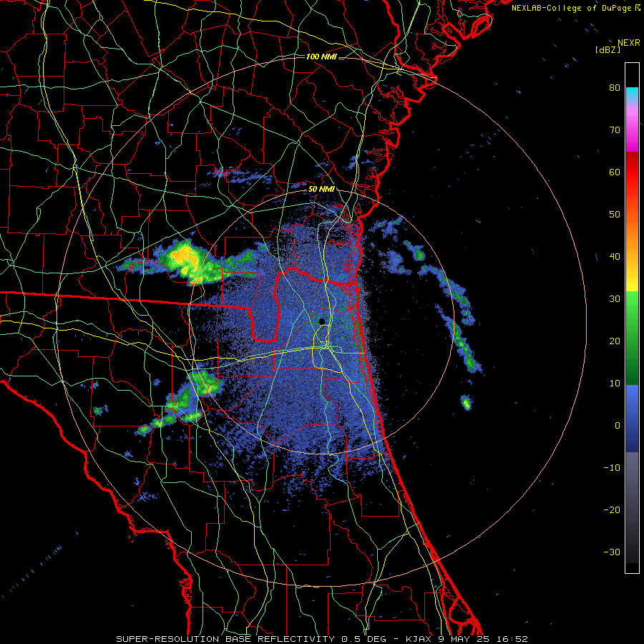Click the 10 dBZ scale label

pos(615,384)
